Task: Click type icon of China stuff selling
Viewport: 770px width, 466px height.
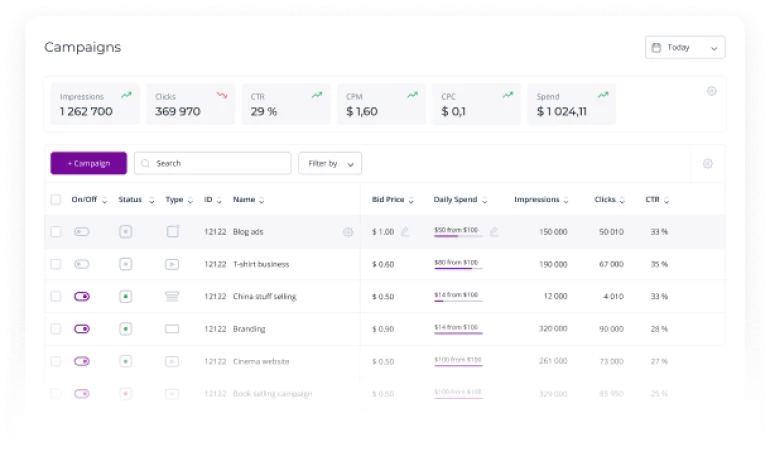Action: click(172, 296)
